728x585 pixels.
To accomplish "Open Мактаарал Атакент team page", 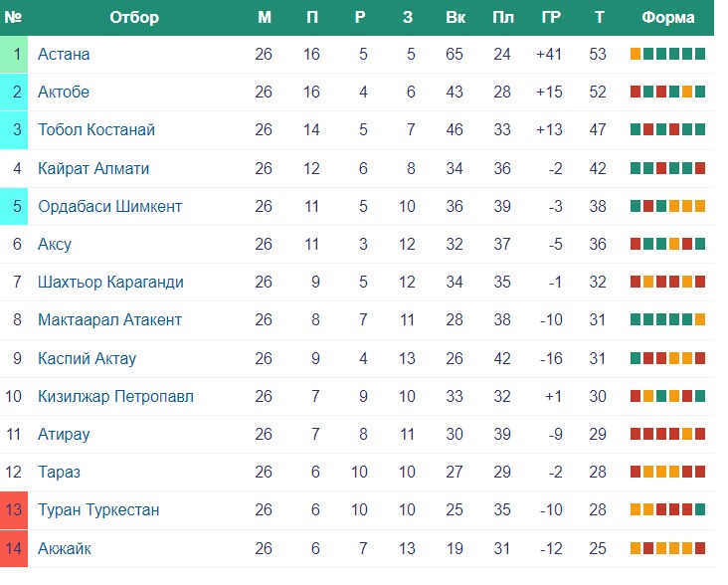I will pos(109,320).
